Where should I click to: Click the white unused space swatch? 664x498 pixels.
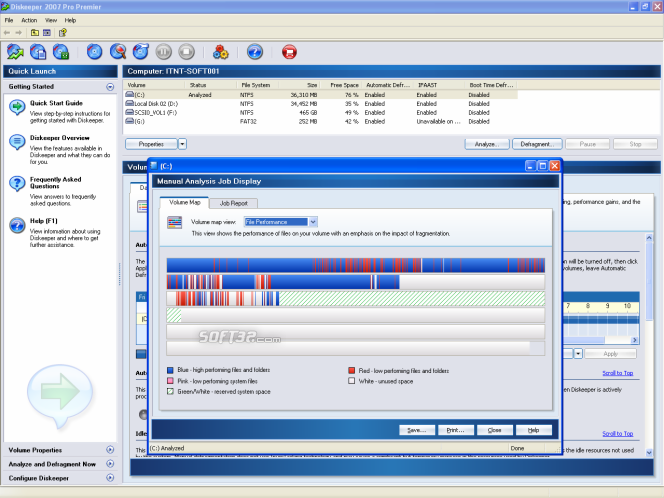351,381
